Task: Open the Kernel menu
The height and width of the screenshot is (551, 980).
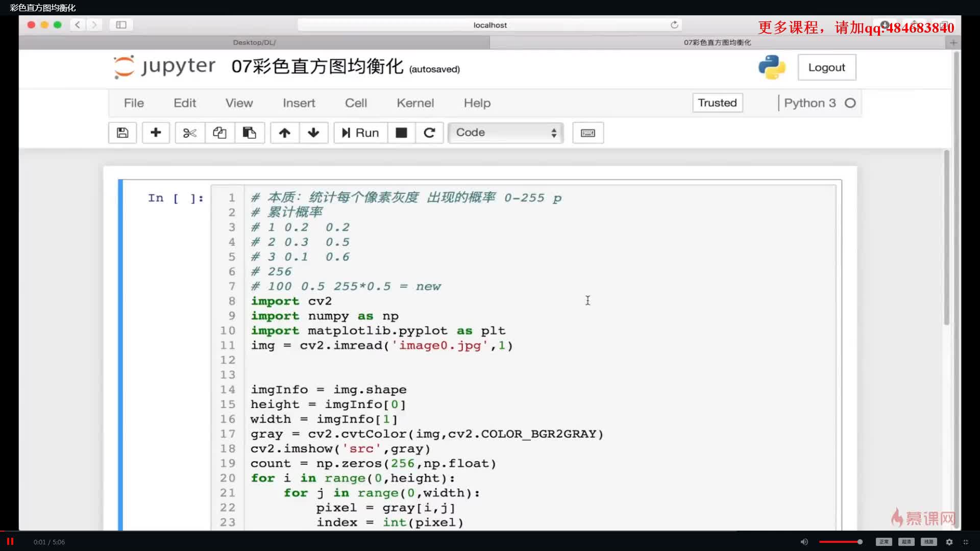Action: click(x=415, y=103)
